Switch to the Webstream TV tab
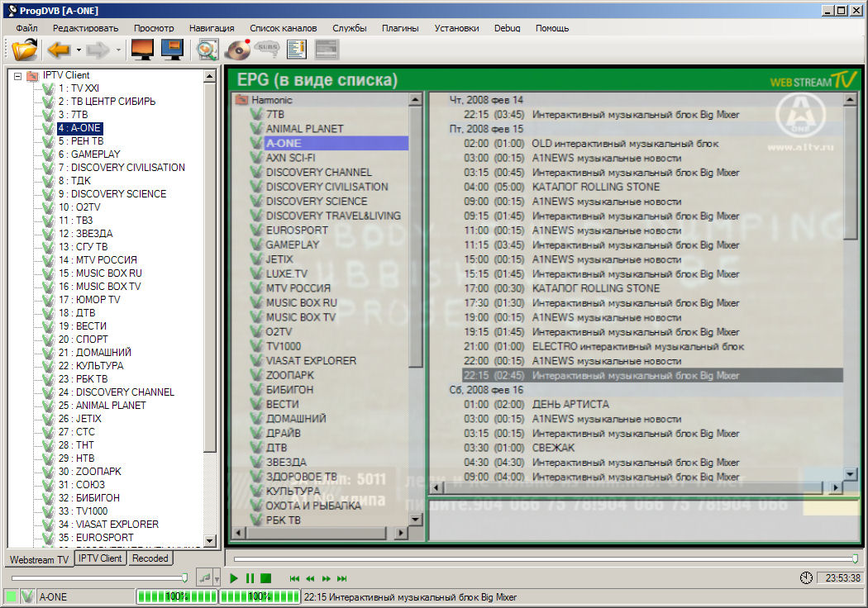This screenshot has height=608, width=868. click(39, 559)
